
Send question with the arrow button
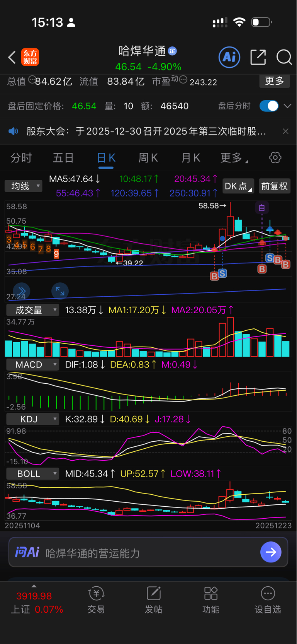(x=271, y=552)
